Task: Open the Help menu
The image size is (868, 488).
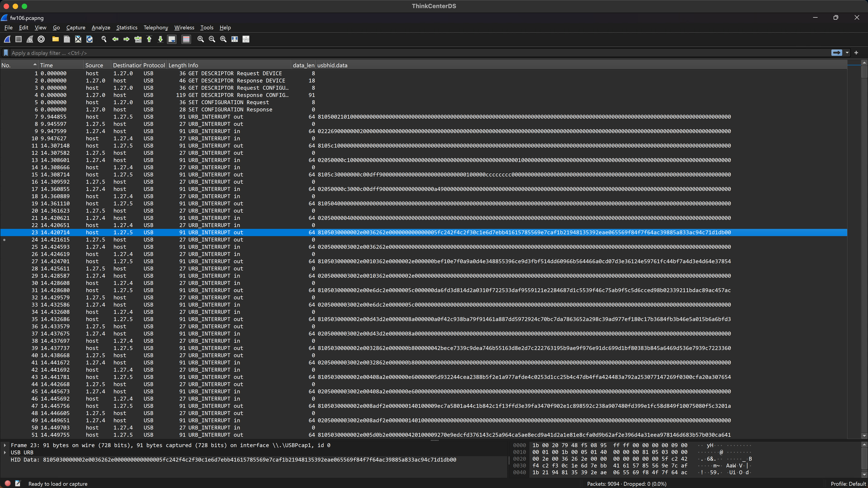Action: coord(225,28)
